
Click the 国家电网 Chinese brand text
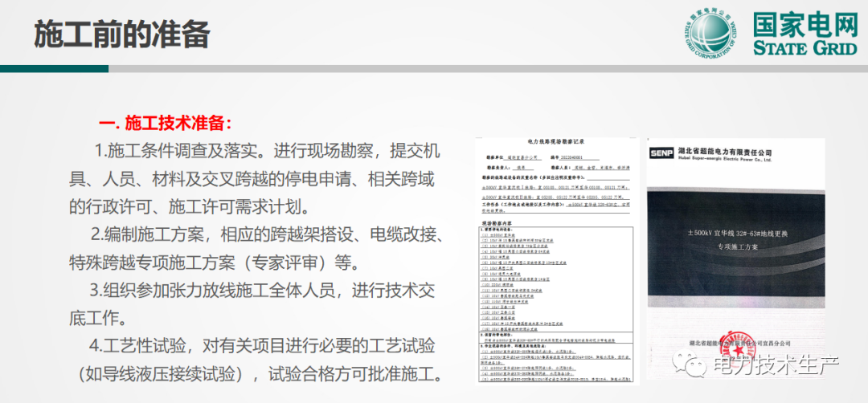point(805,26)
